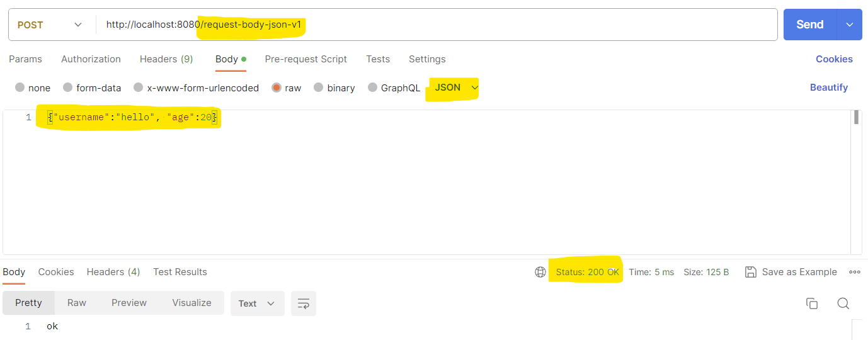The width and height of the screenshot is (868, 340).
Task: Switch response view to Visualize
Action: 191,303
